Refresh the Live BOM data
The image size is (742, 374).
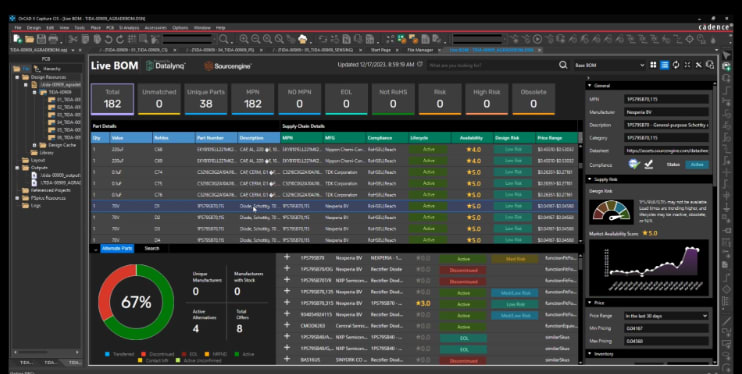point(676,65)
